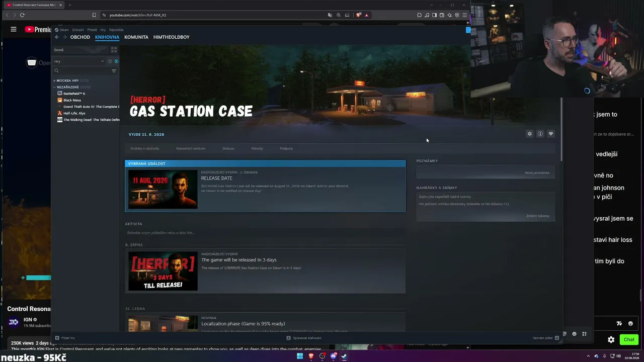Show game info panel icon
This screenshot has height=362, width=644.
540,134
